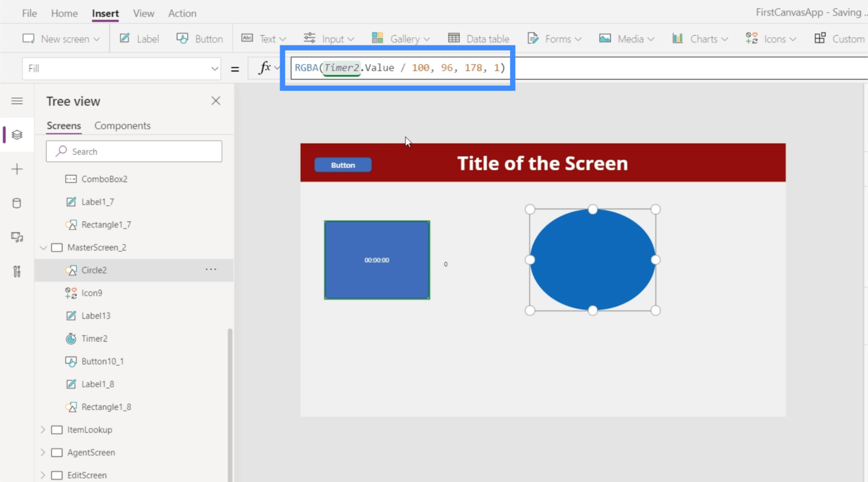Image resolution: width=868 pixels, height=482 pixels.
Task: Open the Media icon in left sidebar
Action: tap(17, 237)
